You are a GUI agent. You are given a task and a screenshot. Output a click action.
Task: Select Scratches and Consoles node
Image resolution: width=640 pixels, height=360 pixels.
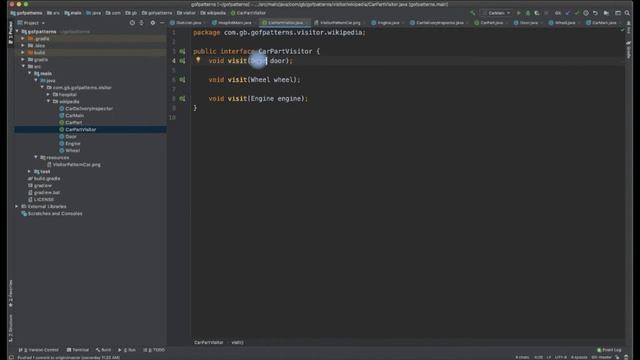click(x=52, y=213)
